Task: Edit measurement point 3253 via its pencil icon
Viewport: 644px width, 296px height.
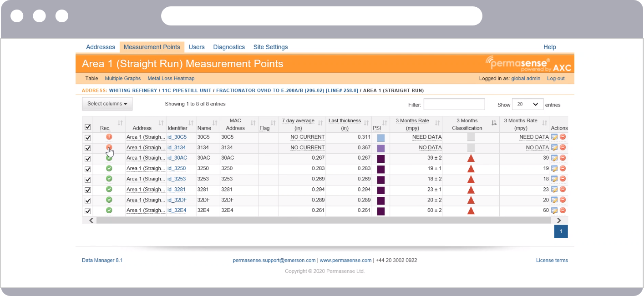Action: (x=554, y=179)
